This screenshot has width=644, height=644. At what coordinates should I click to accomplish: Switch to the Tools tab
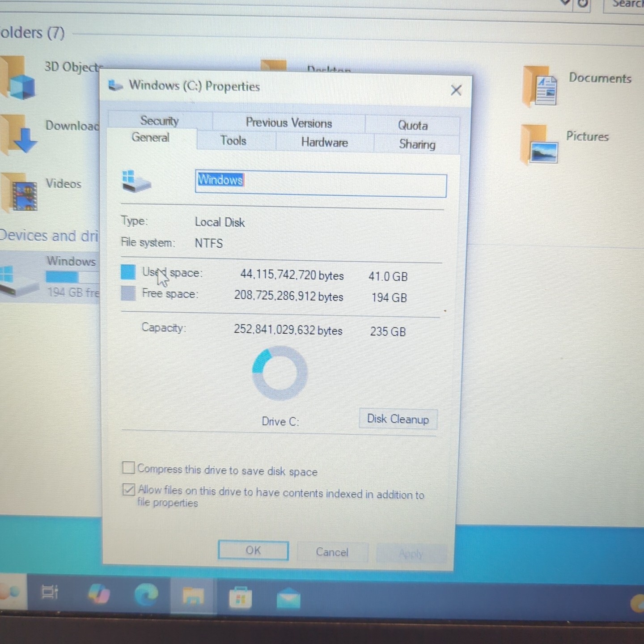(x=233, y=140)
